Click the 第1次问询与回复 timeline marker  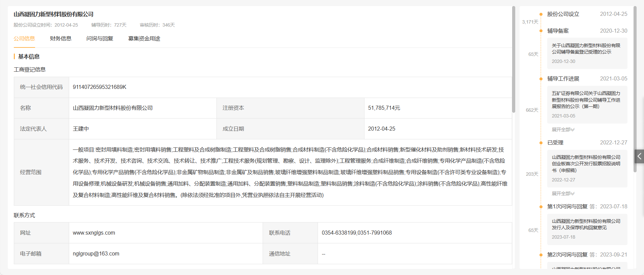(541, 207)
